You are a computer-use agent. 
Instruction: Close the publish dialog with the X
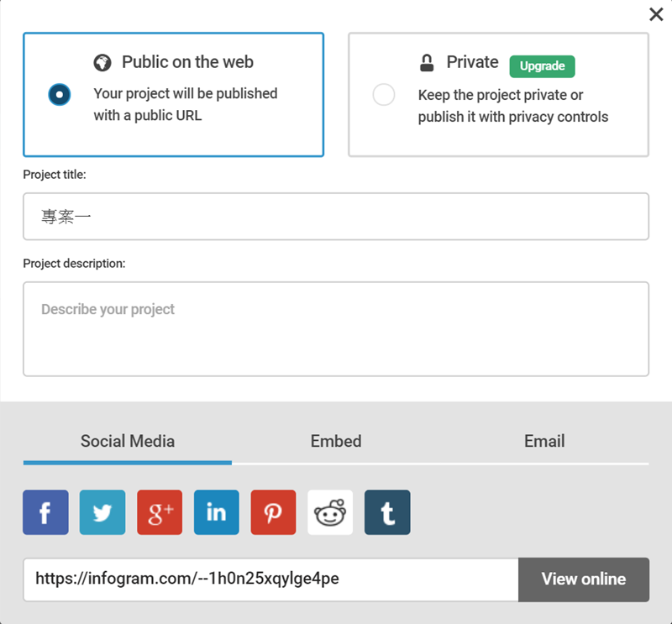656,14
